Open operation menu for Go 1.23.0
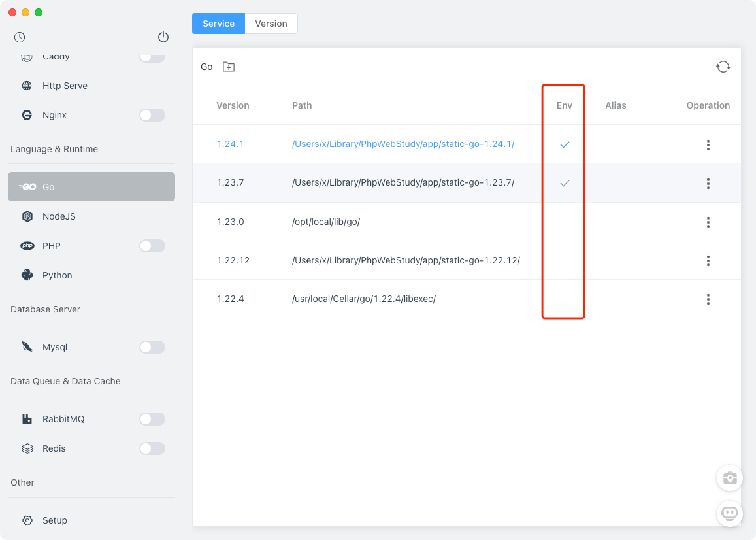Viewport: 756px width, 540px height. (x=708, y=222)
